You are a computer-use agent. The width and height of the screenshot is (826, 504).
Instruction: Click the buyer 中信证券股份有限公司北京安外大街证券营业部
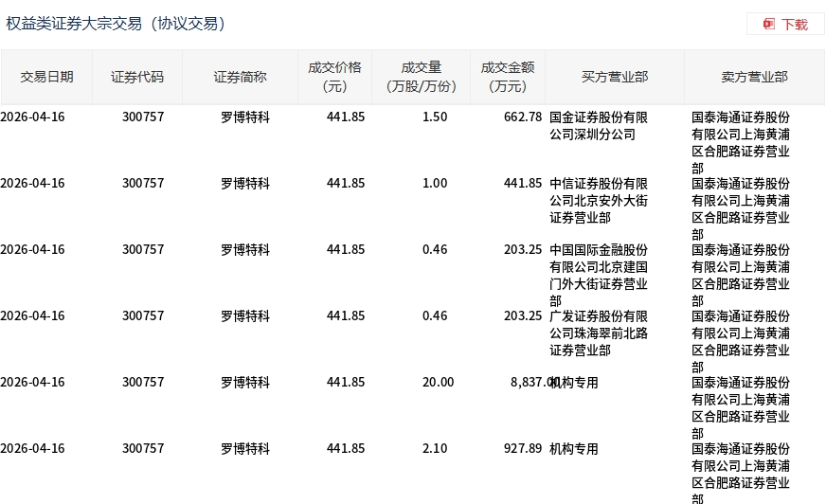click(599, 201)
